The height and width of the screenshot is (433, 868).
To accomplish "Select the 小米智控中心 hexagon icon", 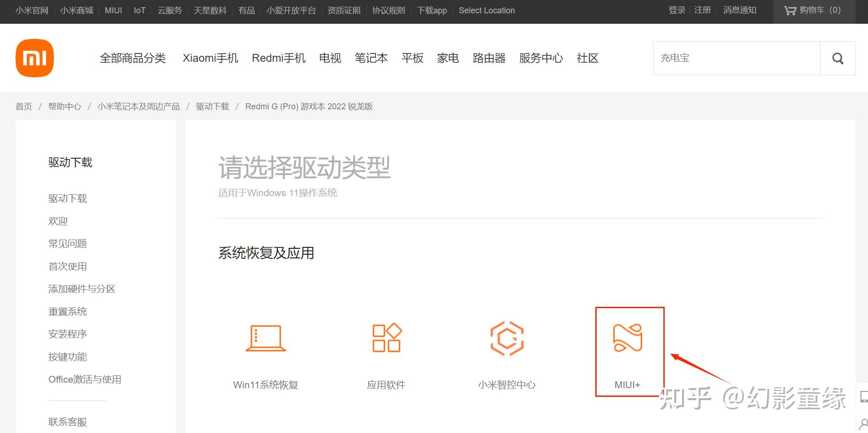I will click(x=507, y=338).
